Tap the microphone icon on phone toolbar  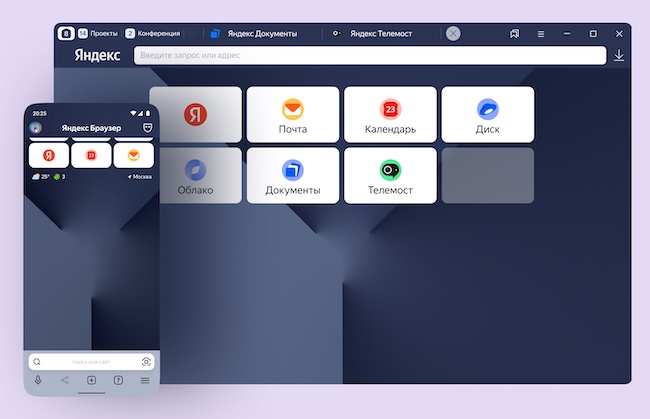coord(38,380)
